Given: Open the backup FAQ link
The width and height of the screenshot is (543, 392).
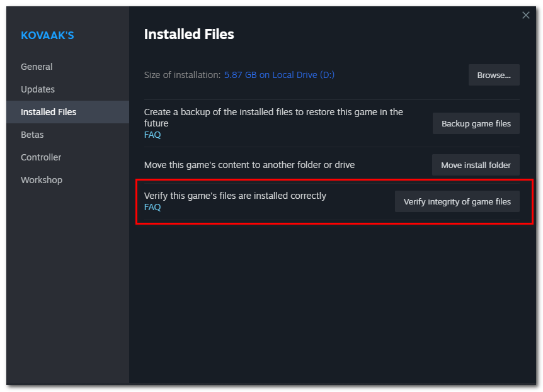Looking at the screenshot, I should point(152,134).
